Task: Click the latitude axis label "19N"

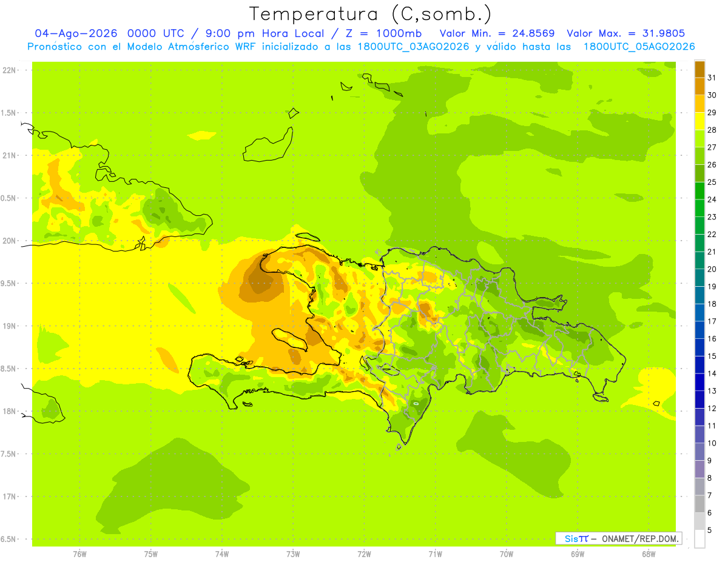Action: [9, 326]
